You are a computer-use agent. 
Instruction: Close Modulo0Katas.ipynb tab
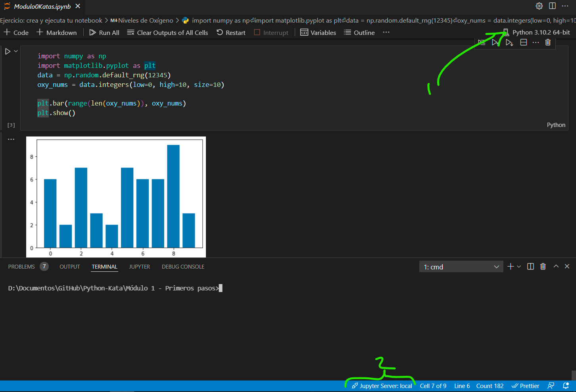pyautogui.click(x=78, y=6)
